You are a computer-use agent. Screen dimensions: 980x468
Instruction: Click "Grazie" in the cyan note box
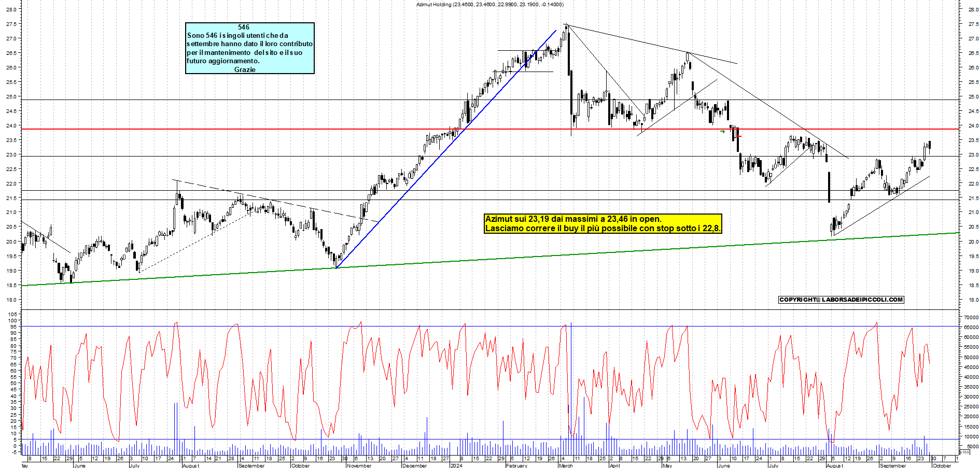pos(245,69)
